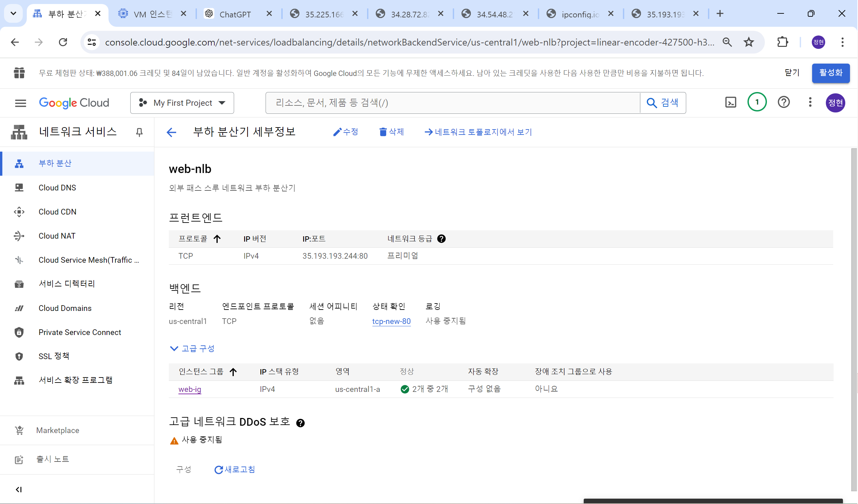Open the My First Project dropdown

click(182, 103)
